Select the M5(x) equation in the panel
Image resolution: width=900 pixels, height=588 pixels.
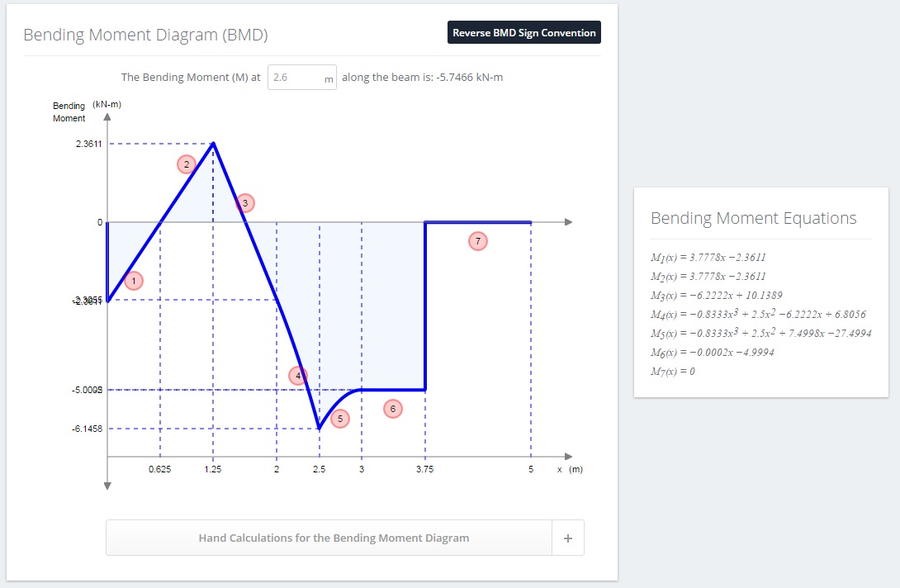[x=760, y=333]
